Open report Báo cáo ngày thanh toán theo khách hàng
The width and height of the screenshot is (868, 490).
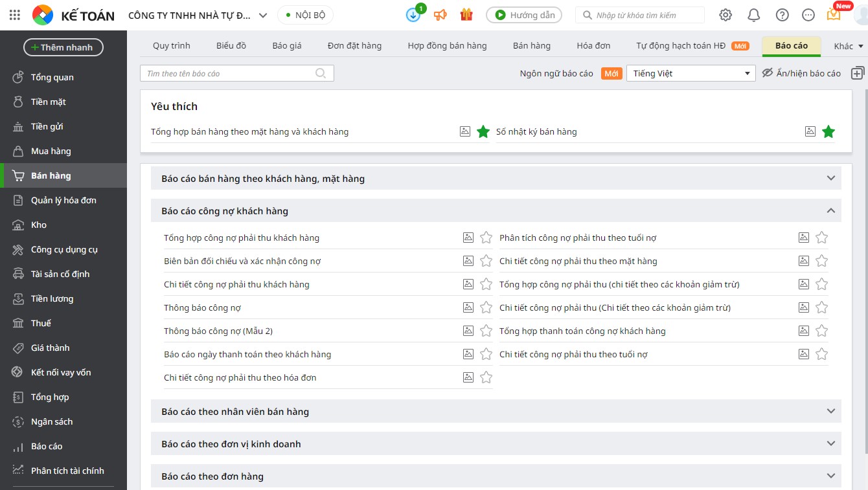247,354
